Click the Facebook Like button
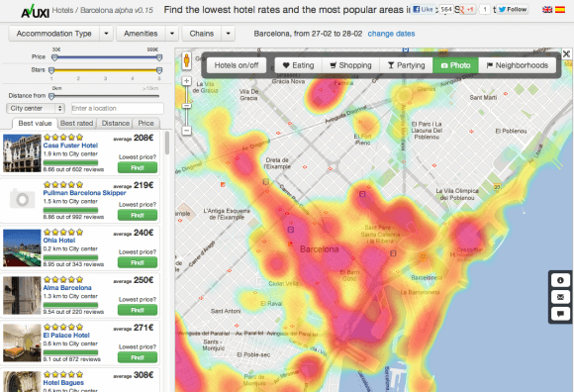The image size is (574, 392). [423, 10]
